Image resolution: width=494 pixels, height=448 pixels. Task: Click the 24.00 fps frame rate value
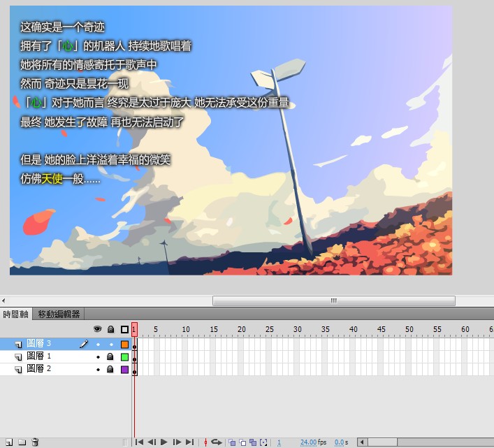309,442
